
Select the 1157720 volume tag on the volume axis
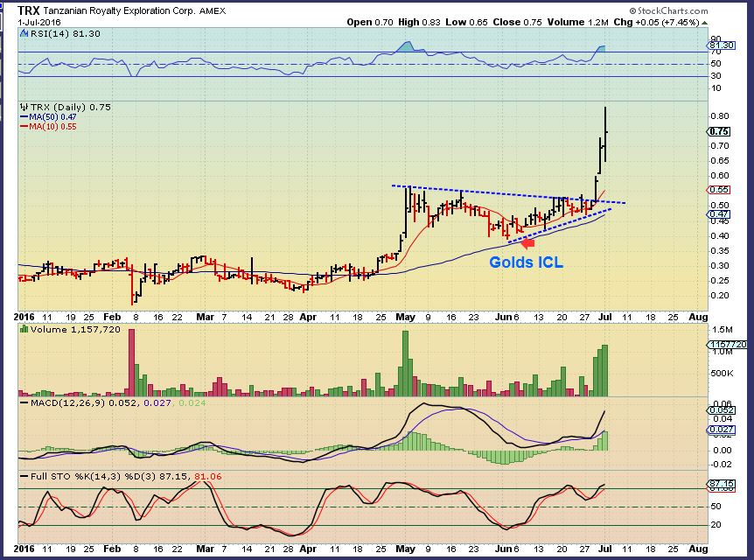(x=728, y=345)
